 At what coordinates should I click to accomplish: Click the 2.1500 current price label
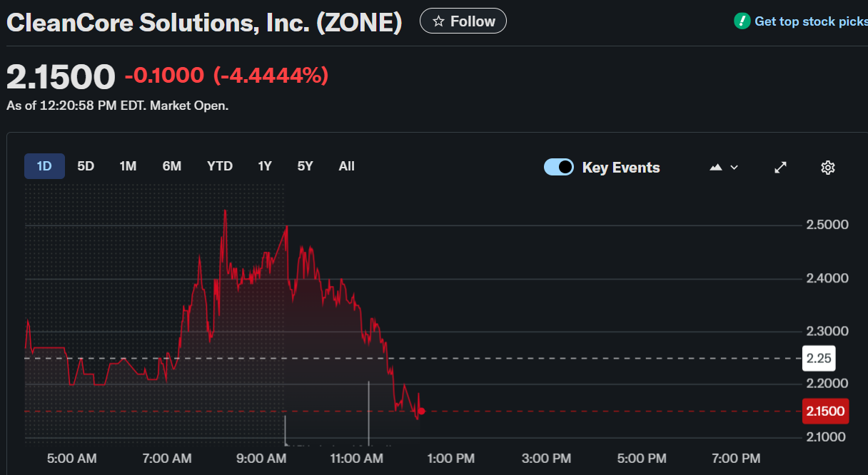click(x=825, y=411)
